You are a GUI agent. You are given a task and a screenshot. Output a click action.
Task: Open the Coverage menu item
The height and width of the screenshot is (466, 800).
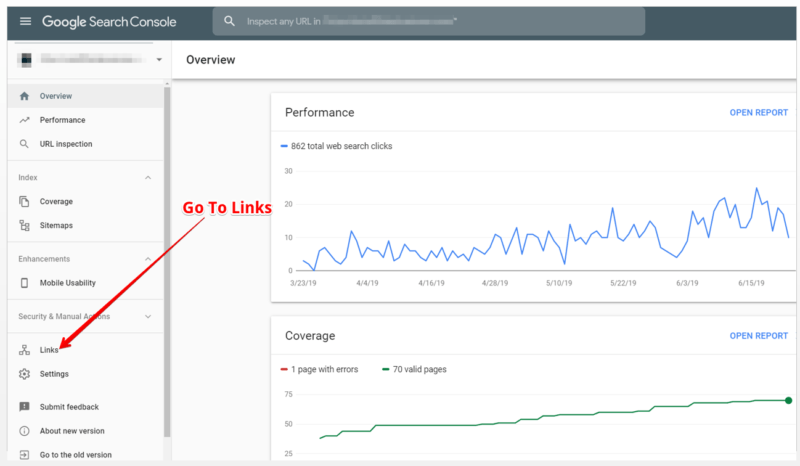click(86, 201)
